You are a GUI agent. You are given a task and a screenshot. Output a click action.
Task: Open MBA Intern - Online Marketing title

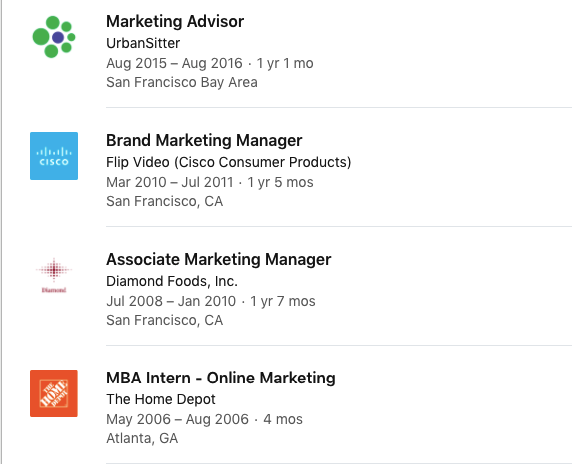click(221, 378)
